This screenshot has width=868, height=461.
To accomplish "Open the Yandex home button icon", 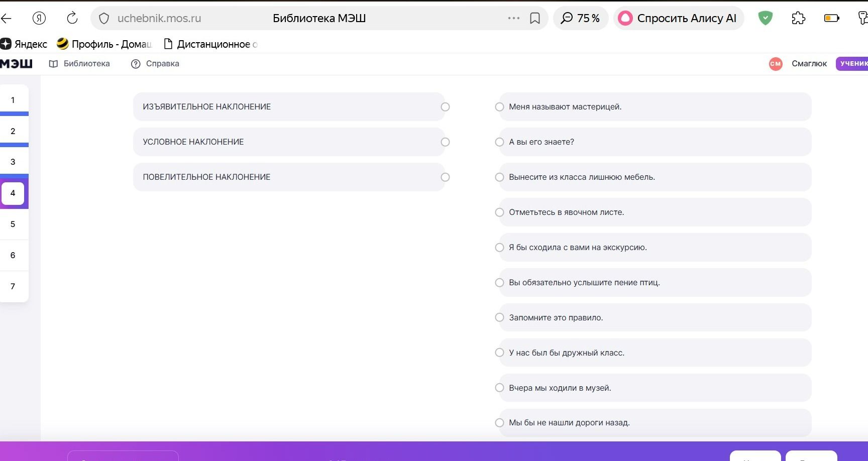I will (39, 18).
